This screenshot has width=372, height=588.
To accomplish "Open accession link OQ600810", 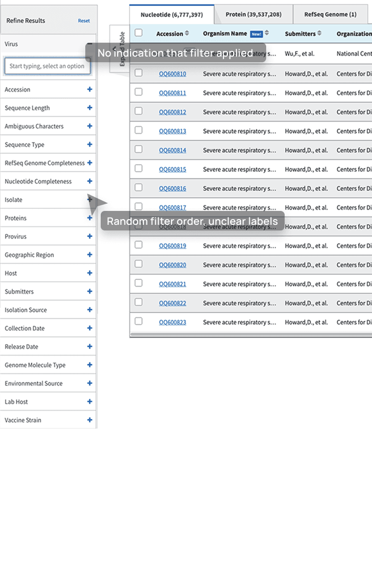I will (x=172, y=74).
